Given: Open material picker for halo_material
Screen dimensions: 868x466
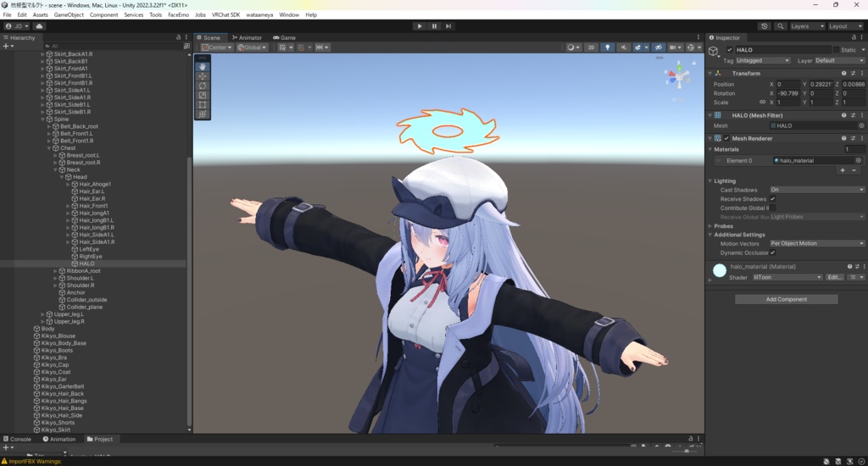Looking at the screenshot, I should 859,160.
